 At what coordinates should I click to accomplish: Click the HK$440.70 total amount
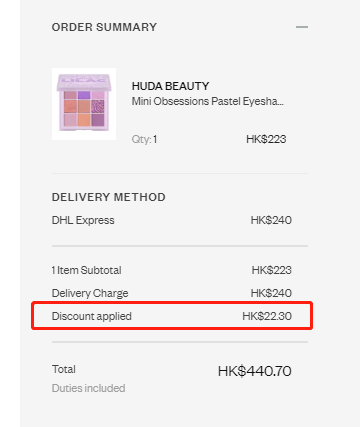(255, 371)
